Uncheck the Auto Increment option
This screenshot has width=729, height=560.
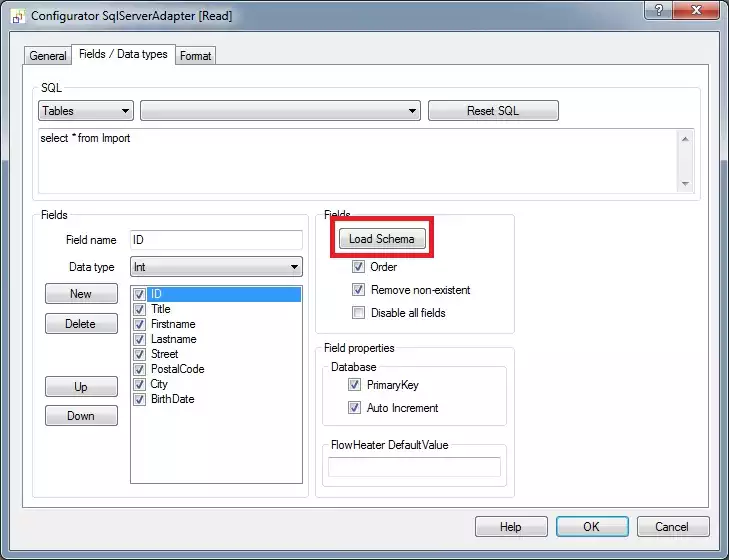tap(354, 408)
